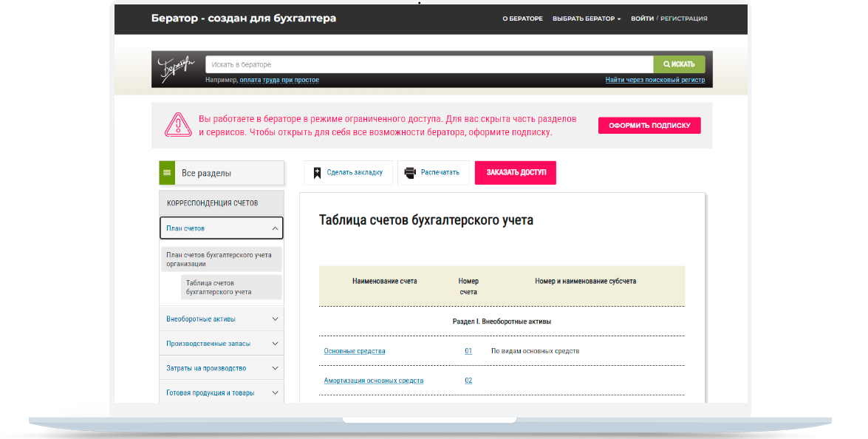This screenshot has width=868, height=439.
Task: Click the Наименование счета column header
Action: point(385,282)
